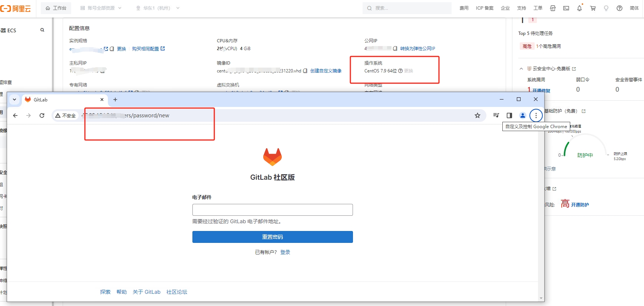Open a new Chrome tab
Screen dimensions: 644x306
point(115,100)
